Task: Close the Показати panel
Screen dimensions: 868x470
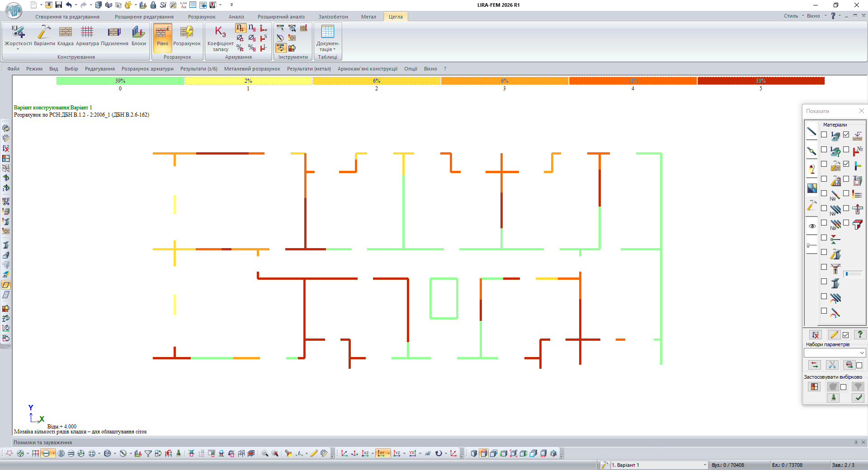Action: 861,111
